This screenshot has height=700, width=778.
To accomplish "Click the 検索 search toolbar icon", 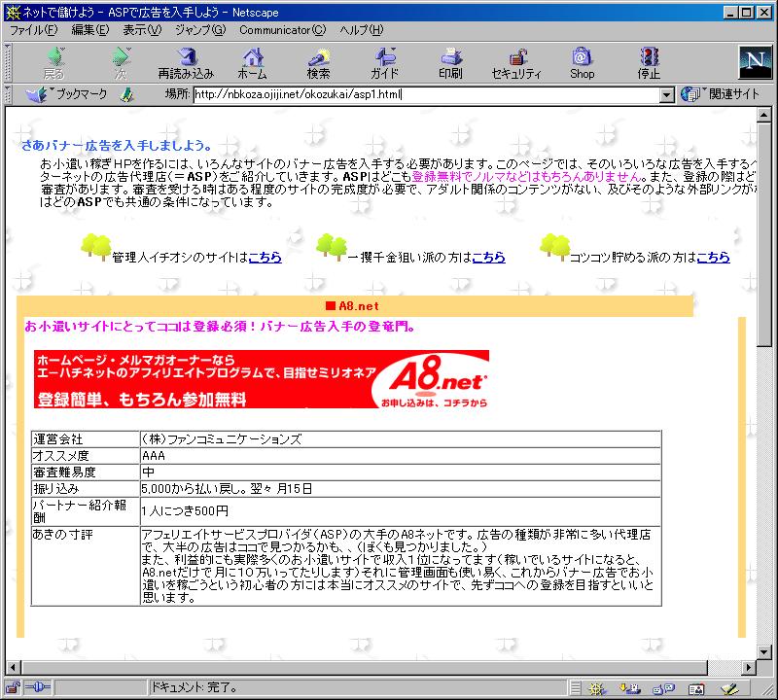I will click(x=318, y=63).
